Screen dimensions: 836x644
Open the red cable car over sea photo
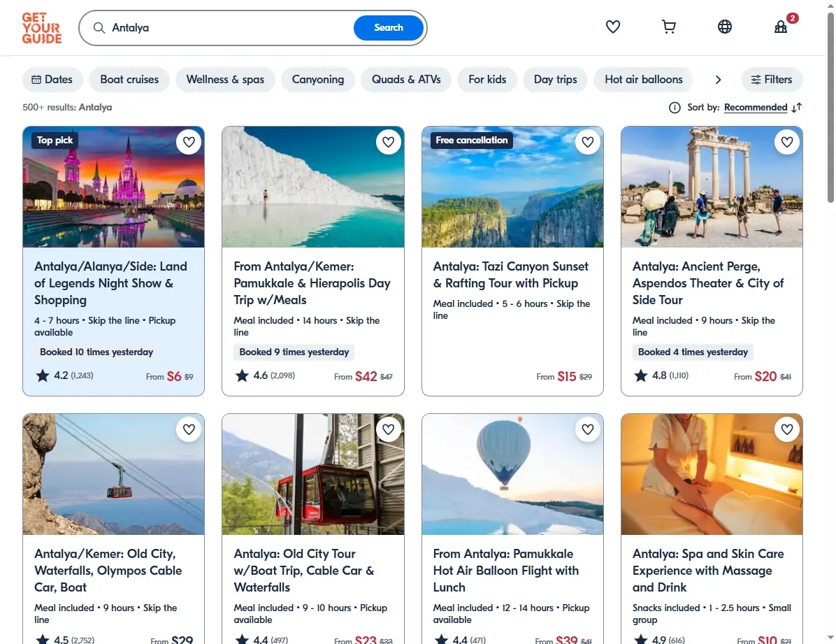click(113, 474)
